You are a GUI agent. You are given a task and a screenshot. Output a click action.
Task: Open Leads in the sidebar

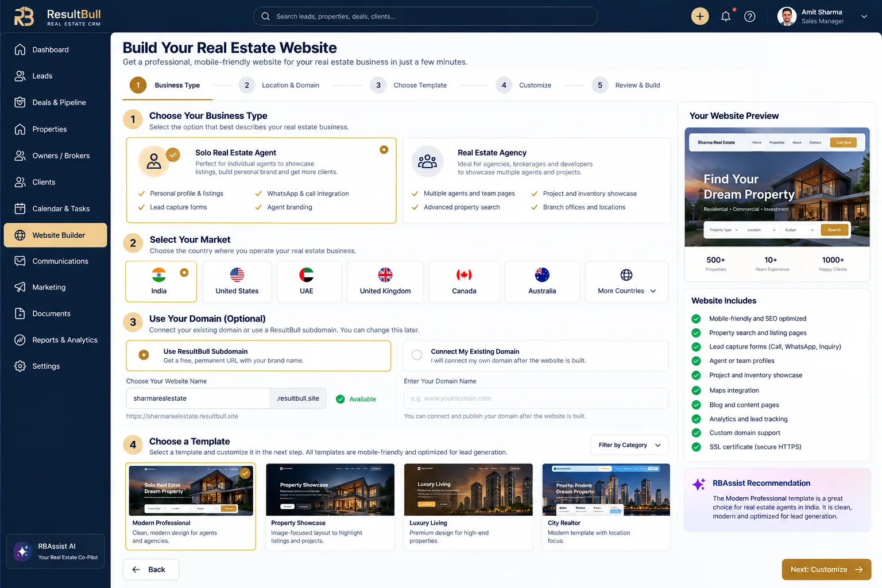[55, 76]
